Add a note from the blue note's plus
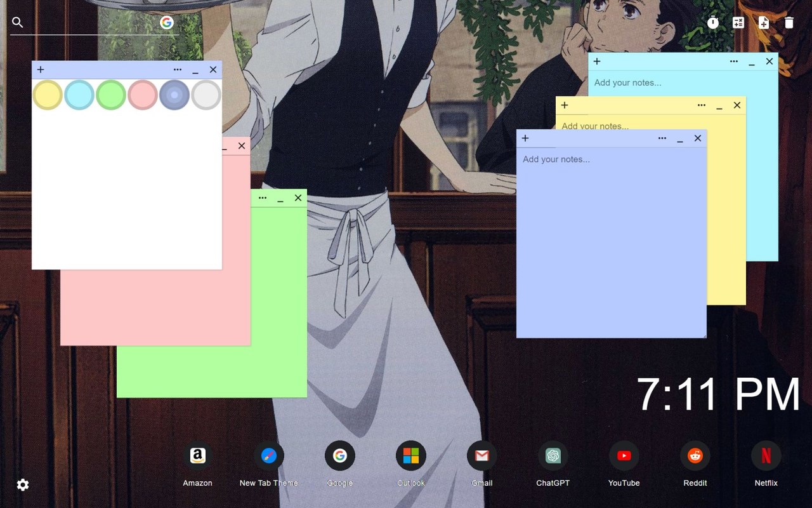This screenshot has width=812, height=508. (x=525, y=138)
